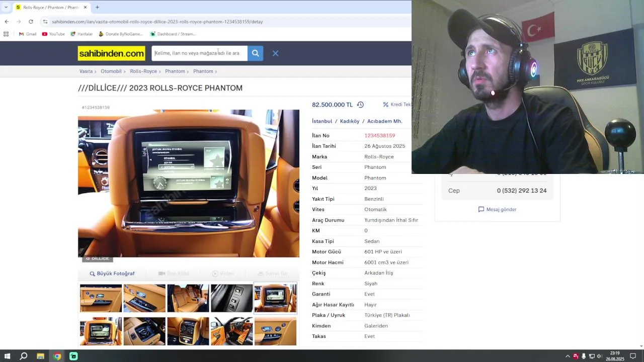Focus the Kelime, ilan no search field

pos(199,53)
